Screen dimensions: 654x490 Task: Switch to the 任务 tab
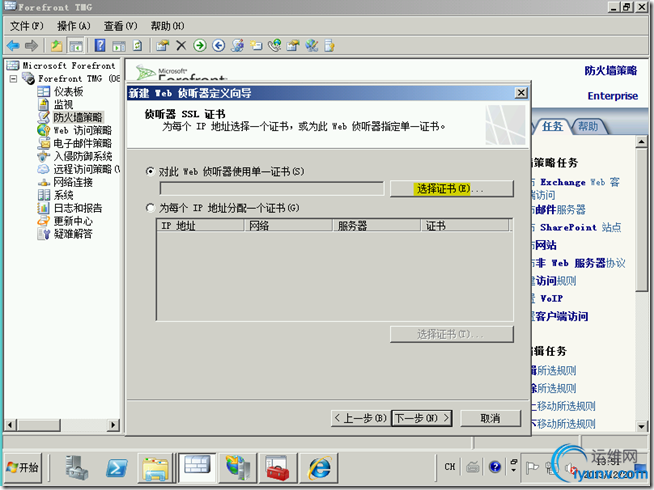click(552, 126)
